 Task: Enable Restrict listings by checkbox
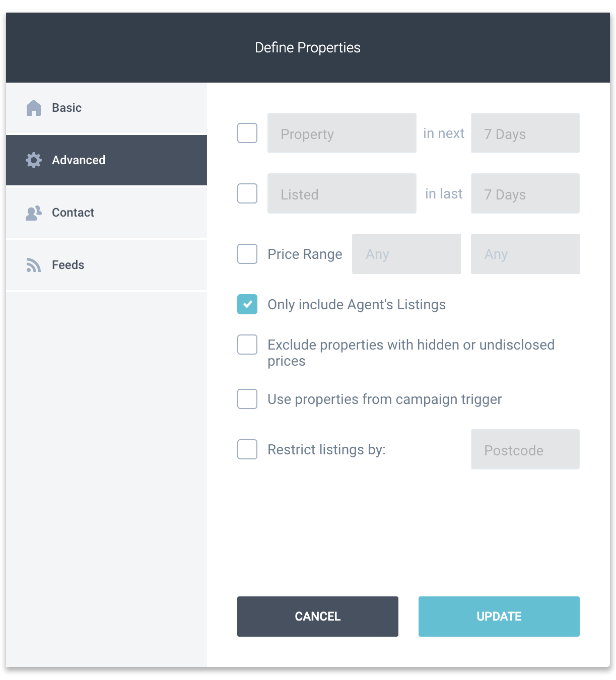point(247,449)
